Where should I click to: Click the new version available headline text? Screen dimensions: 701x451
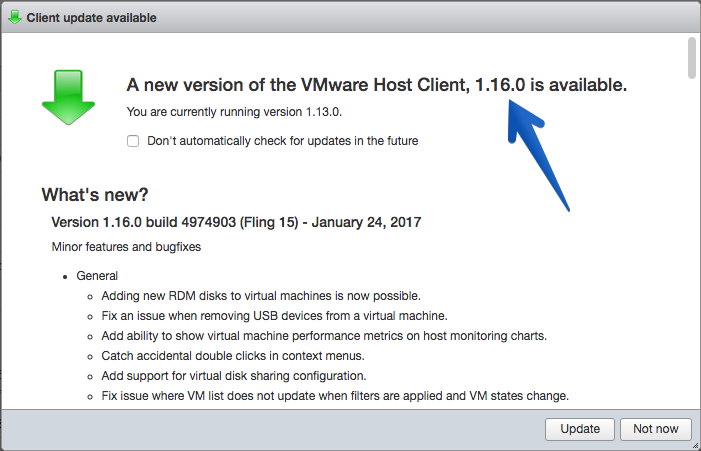click(x=377, y=85)
